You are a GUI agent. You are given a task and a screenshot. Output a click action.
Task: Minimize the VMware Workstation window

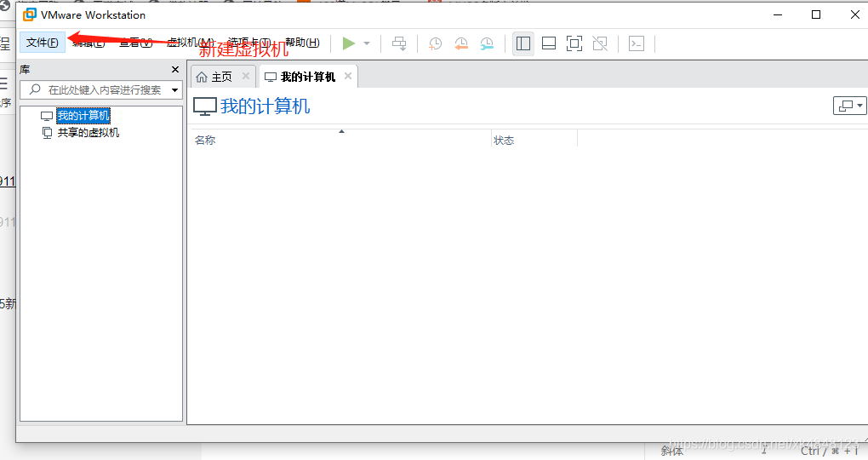point(778,14)
